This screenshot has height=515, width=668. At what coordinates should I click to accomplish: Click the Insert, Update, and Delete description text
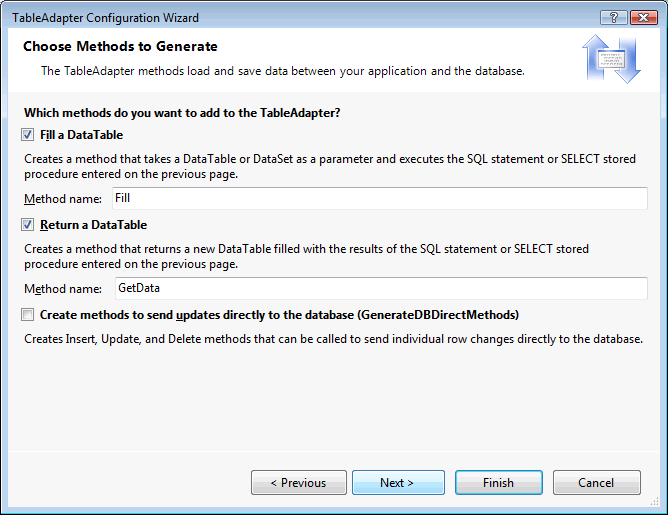332,339
